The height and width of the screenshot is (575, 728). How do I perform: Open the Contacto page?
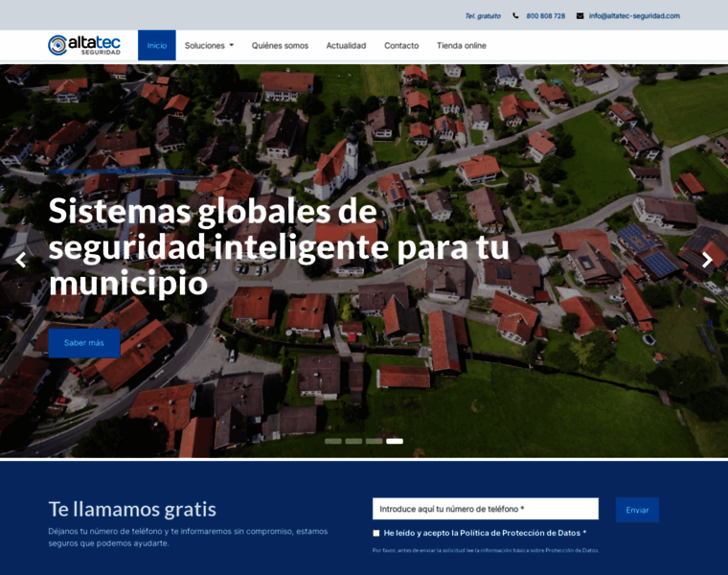401,45
